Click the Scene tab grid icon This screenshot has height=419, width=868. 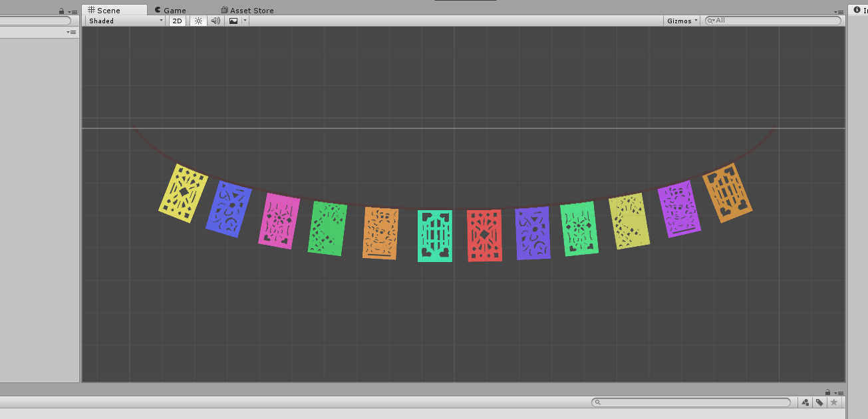90,10
